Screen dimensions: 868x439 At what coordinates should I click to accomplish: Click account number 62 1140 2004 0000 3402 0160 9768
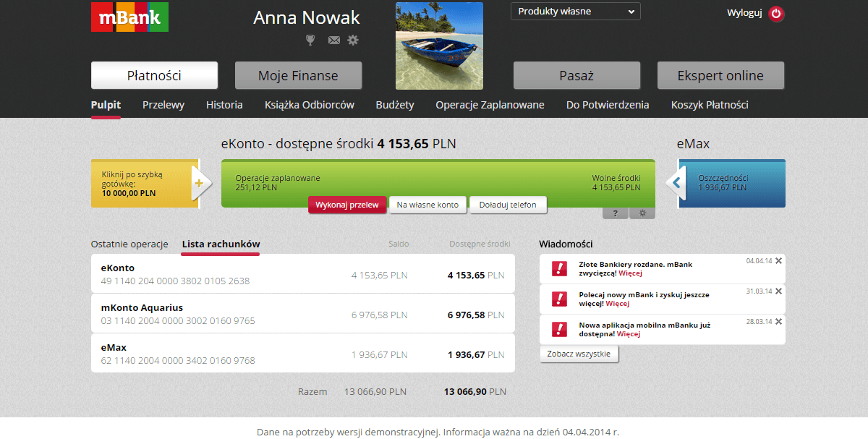(178, 361)
